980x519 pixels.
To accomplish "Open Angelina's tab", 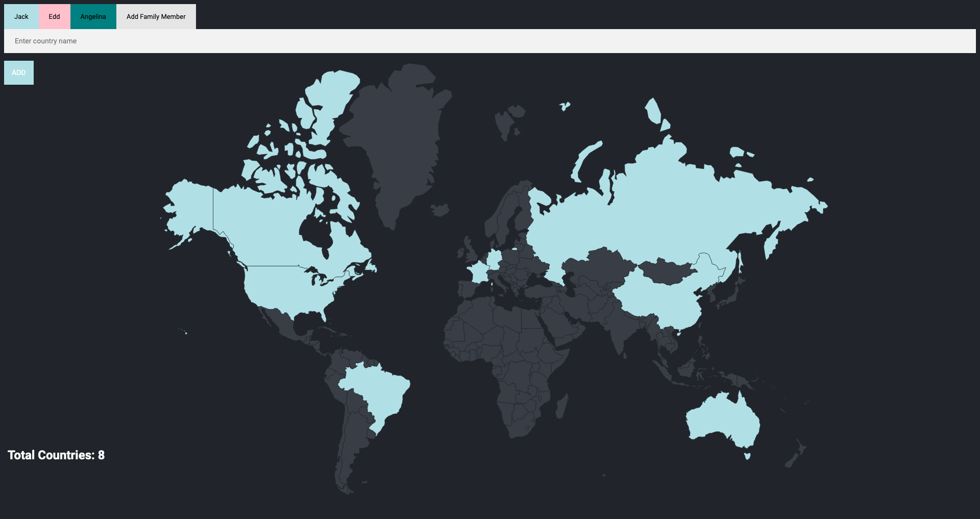I will point(93,17).
